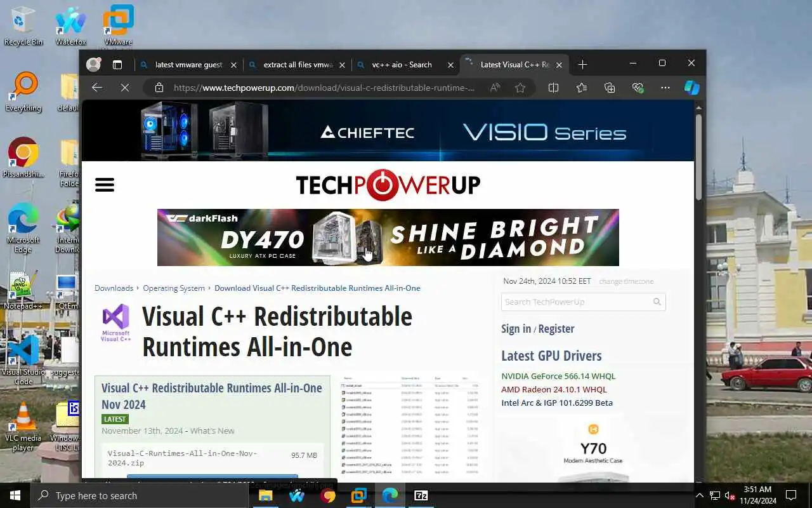Open the volume control in system tray
The height and width of the screenshot is (508, 812).
click(x=729, y=495)
